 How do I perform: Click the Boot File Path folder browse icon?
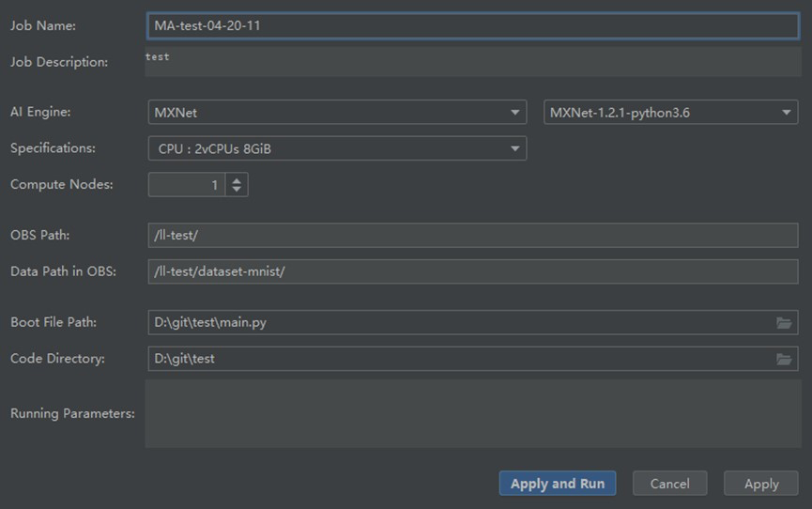(784, 323)
